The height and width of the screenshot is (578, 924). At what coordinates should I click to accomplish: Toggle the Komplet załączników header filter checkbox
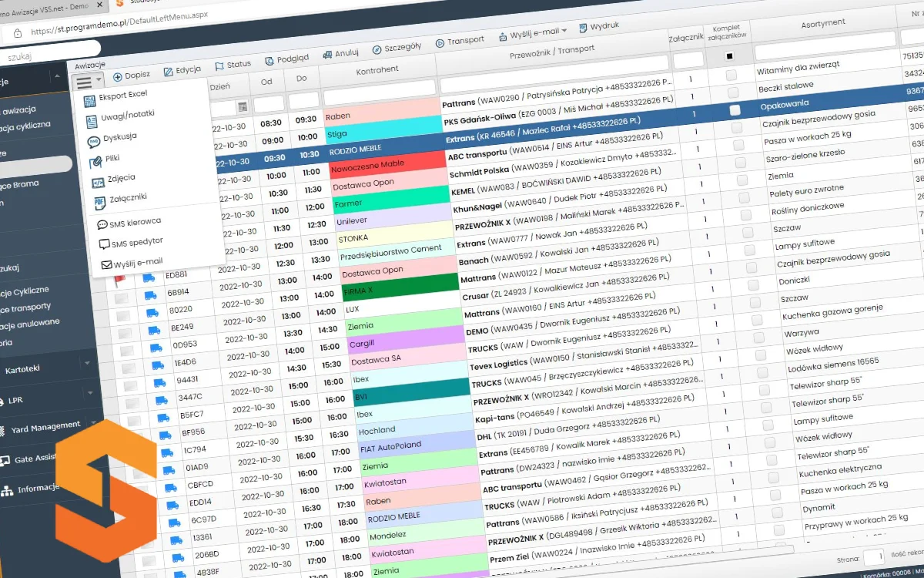729,55
